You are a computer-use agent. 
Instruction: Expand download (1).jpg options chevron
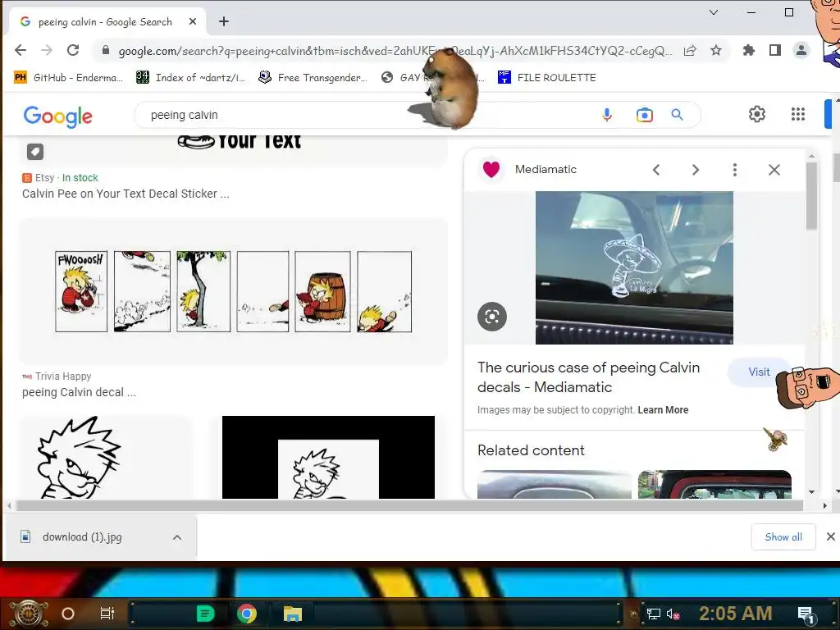pos(177,537)
